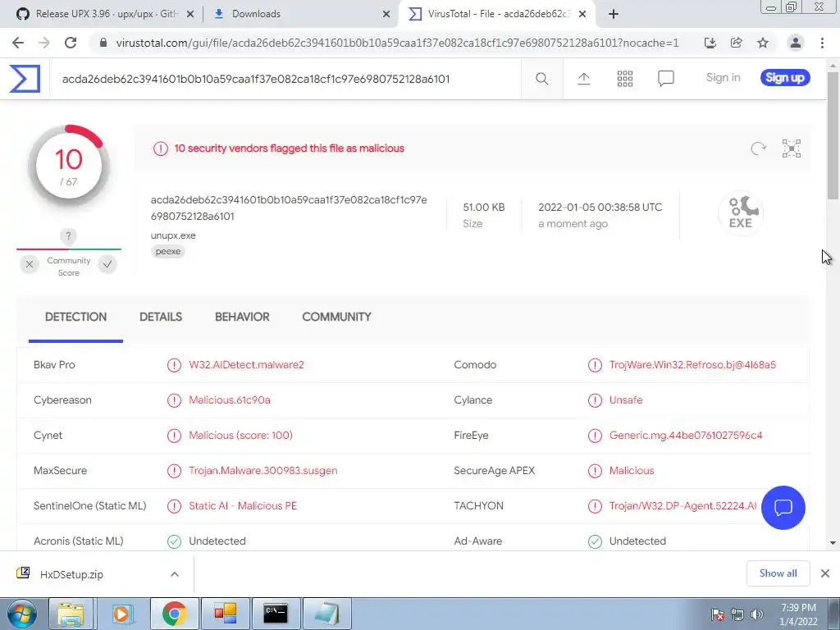Click the 51.00 KB size value
This screenshot has height=630, width=840.
[x=484, y=208]
